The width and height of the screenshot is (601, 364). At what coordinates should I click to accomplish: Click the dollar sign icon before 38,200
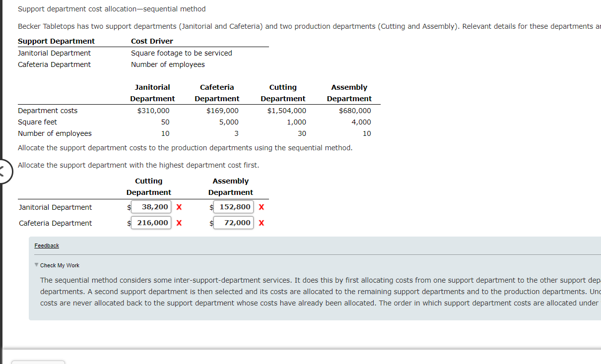click(x=129, y=207)
